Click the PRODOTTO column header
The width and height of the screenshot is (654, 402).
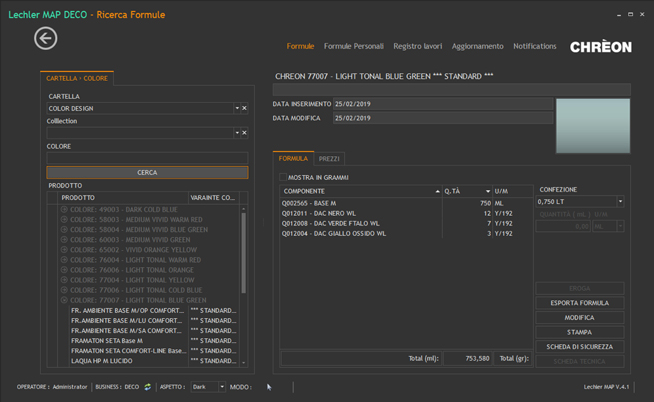click(123, 198)
